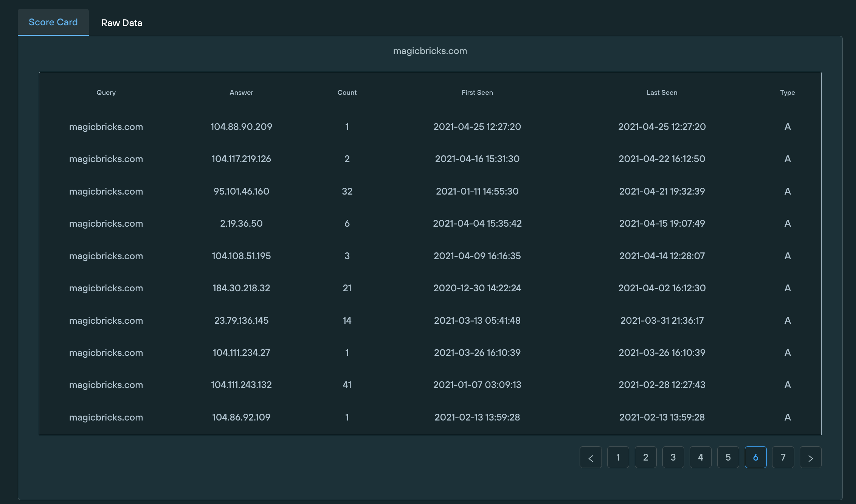
Task: Click the Last Seen column header
Action: pos(662,93)
